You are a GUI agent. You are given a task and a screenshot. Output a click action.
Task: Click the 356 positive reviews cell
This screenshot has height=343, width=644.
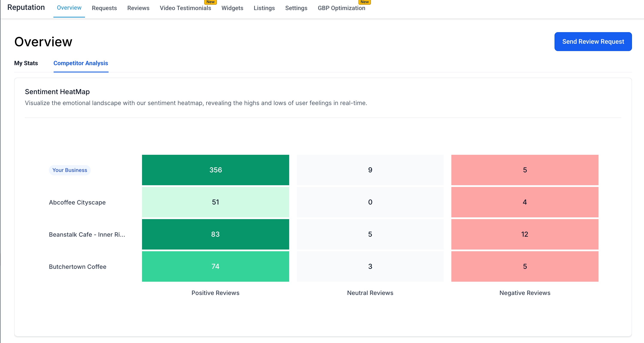coord(215,170)
